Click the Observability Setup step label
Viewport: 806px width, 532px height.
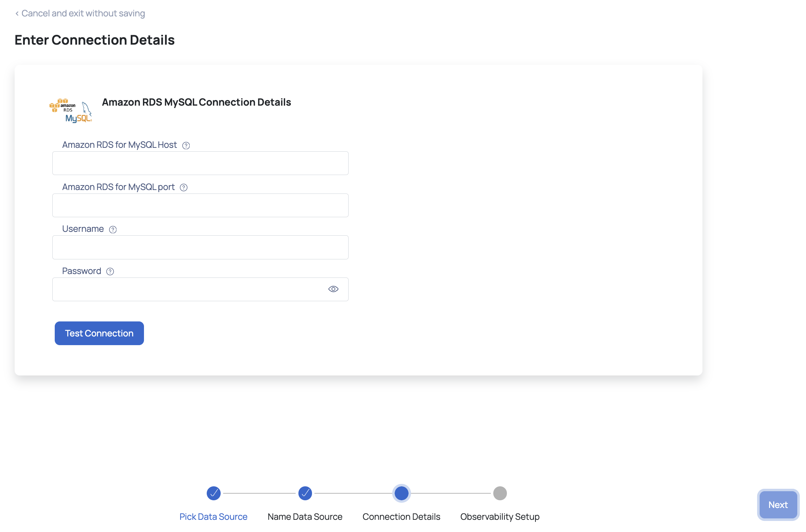pyautogui.click(x=500, y=517)
